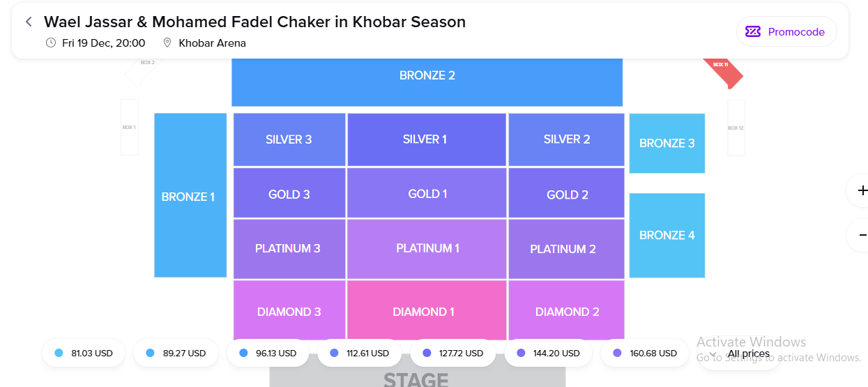Viewport: 868px width, 387px height.
Task: Click the 96.13 USD color dot
Action: pyautogui.click(x=243, y=354)
